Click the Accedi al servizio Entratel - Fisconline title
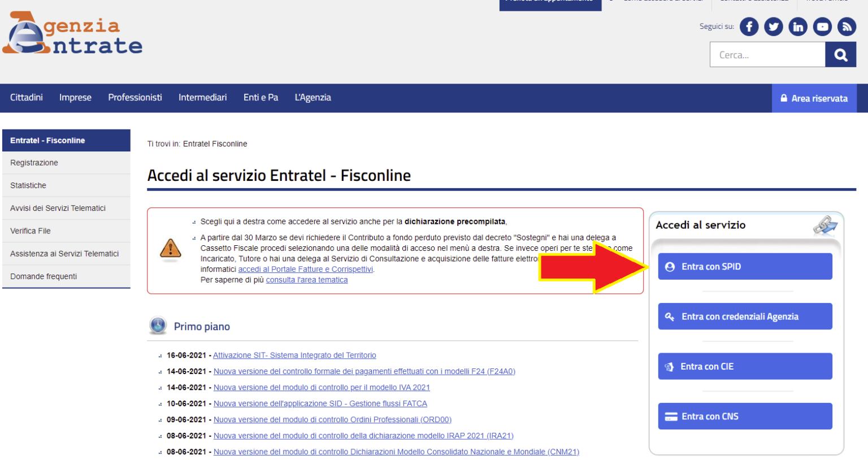The width and height of the screenshot is (868, 460). 279,176
